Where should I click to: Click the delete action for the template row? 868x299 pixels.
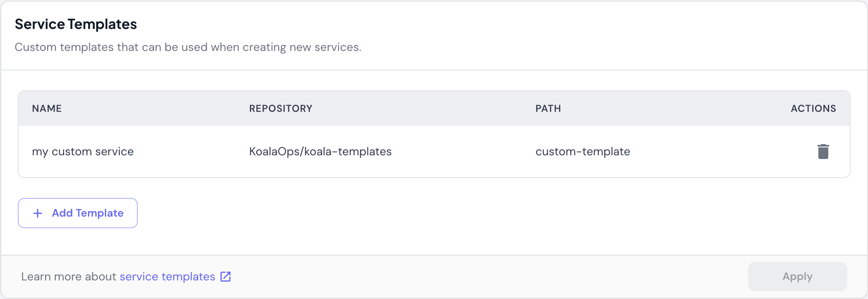823,152
